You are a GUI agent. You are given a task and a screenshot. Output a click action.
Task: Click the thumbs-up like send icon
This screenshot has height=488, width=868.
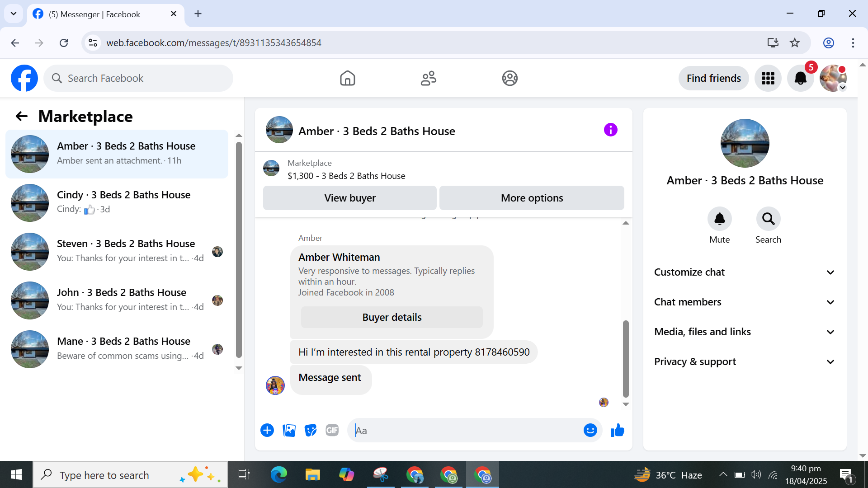click(617, 431)
